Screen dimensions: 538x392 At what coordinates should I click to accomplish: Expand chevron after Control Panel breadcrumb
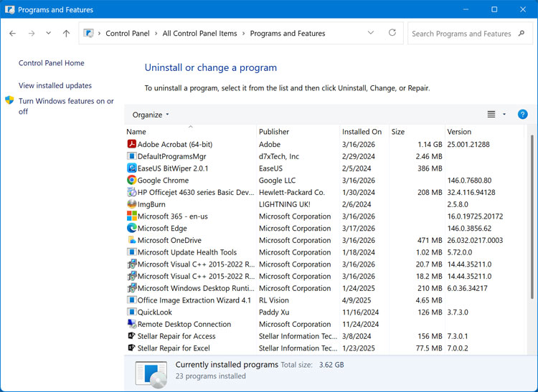tap(156, 33)
